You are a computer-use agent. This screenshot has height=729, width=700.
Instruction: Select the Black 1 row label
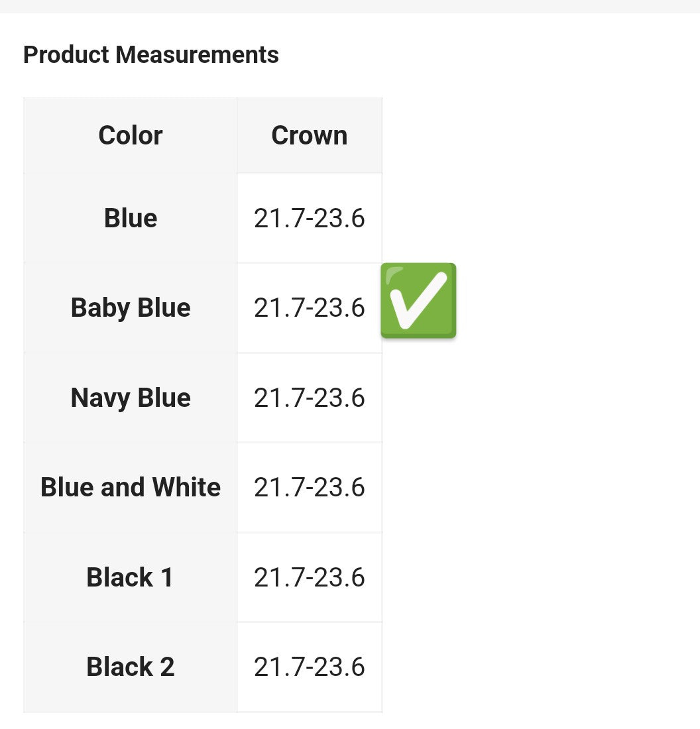click(x=131, y=577)
